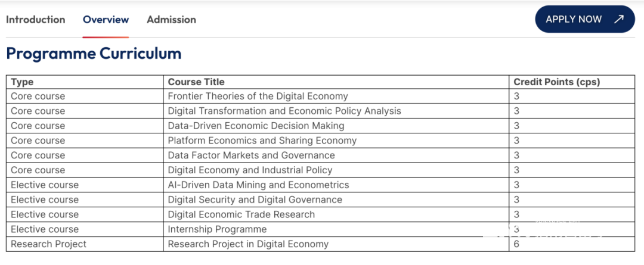The height and width of the screenshot is (265, 644).
Task: Select Digital Transformation and Economic Policy Analysis row
Action: [x=320, y=111]
